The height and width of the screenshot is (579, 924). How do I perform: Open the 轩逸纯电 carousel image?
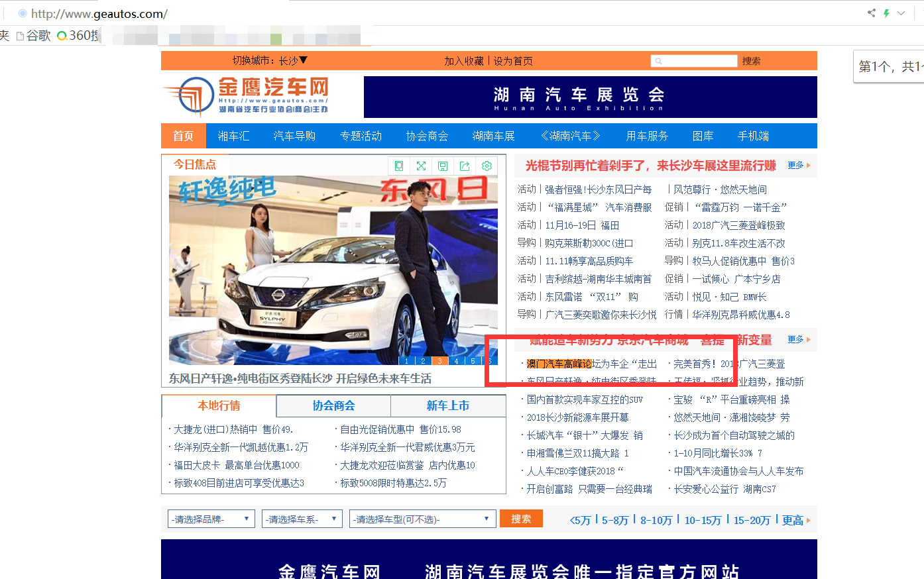333,270
